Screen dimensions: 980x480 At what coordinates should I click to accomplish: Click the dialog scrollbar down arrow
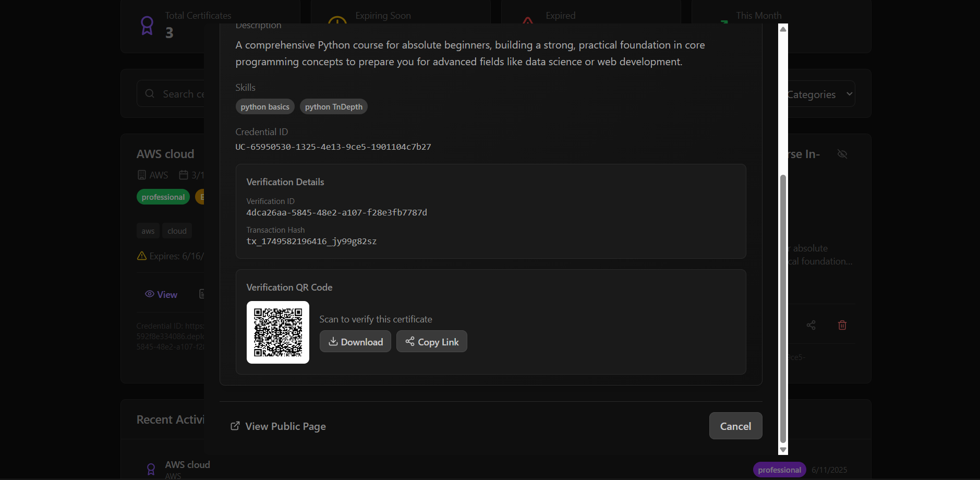coord(783,450)
